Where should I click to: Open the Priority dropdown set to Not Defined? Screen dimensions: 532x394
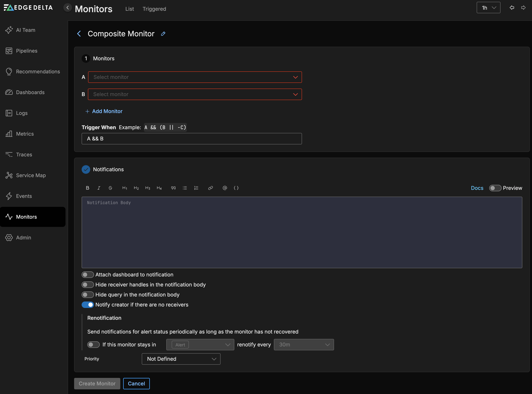(x=181, y=359)
